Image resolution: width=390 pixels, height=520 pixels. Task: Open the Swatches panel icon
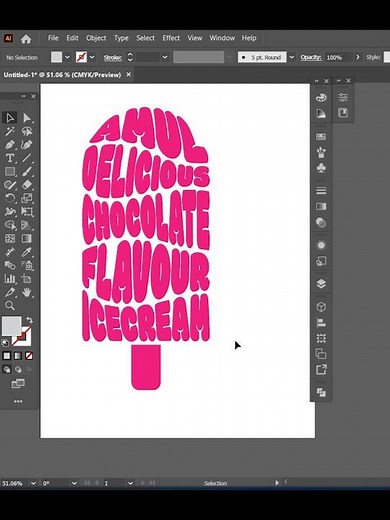321,137
